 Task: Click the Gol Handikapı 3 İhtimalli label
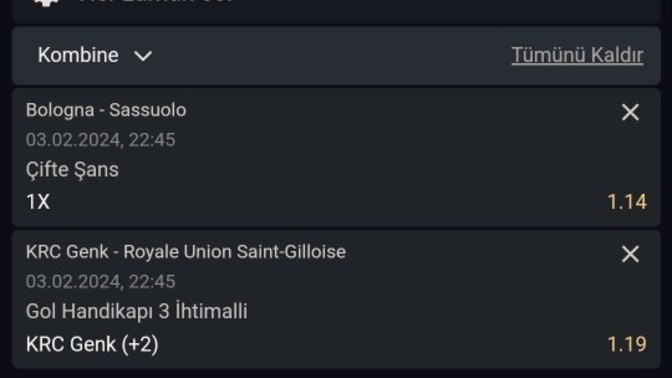(136, 311)
